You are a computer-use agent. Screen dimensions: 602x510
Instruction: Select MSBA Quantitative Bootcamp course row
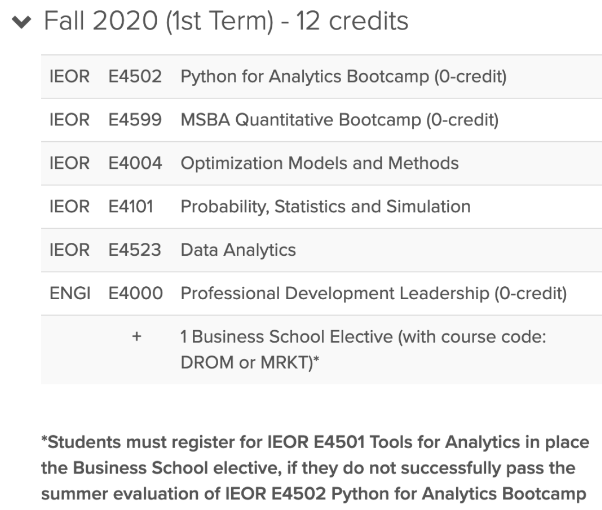click(x=339, y=120)
